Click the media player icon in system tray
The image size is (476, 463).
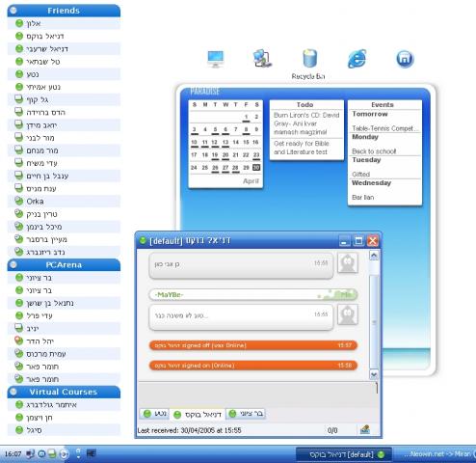[64, 454]
